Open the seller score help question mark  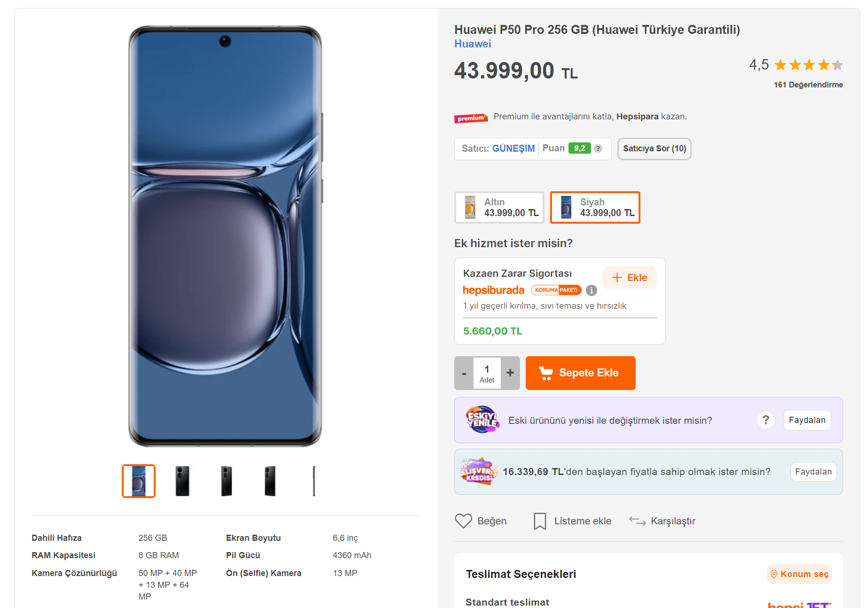598,148
